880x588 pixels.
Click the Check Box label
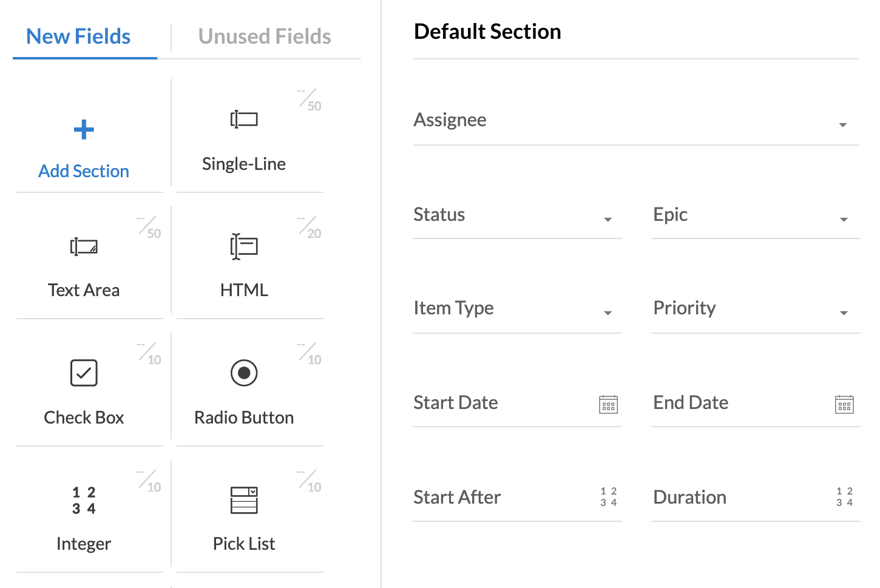pyautogui.click(x=84, y=417)
